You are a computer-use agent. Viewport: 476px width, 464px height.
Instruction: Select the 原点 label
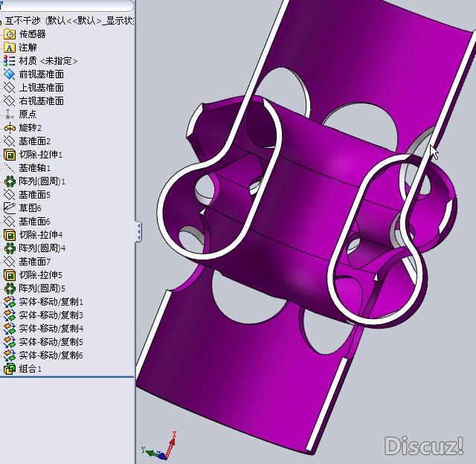pyautogui.click(x=28, y=114)
